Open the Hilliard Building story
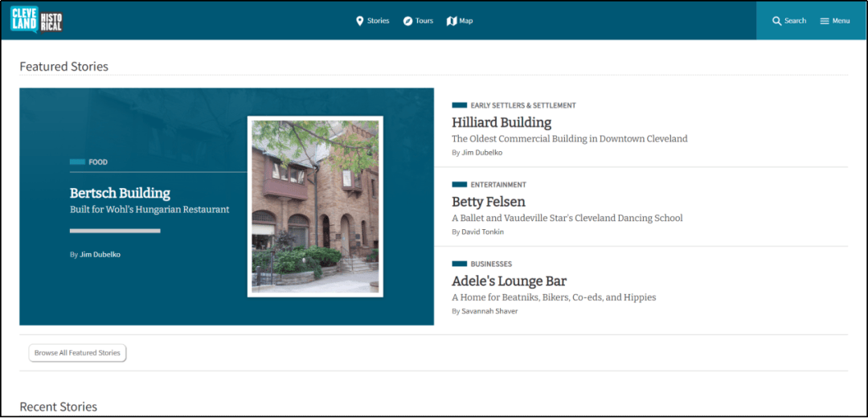 coord(502,122)
